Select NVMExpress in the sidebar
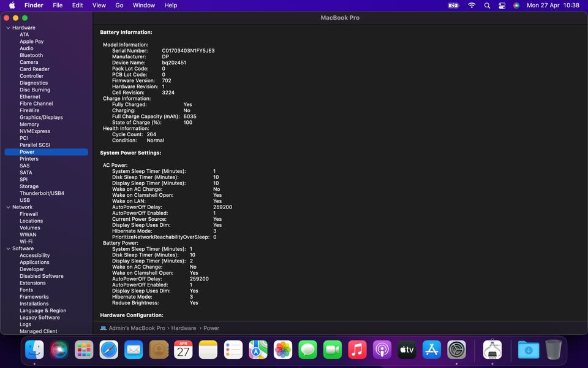 coord(35,131)
